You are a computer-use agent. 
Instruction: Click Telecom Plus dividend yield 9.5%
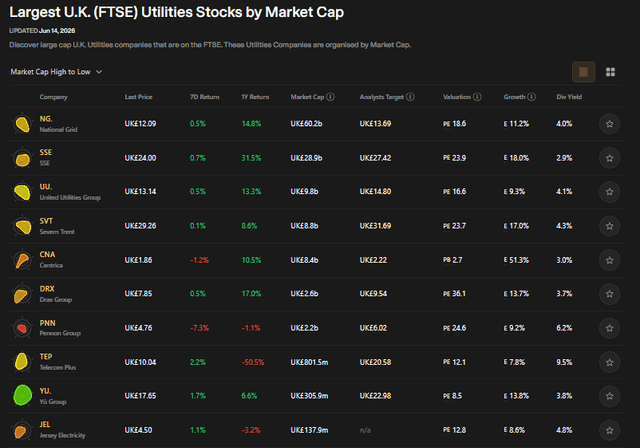(x=564, y=362)
